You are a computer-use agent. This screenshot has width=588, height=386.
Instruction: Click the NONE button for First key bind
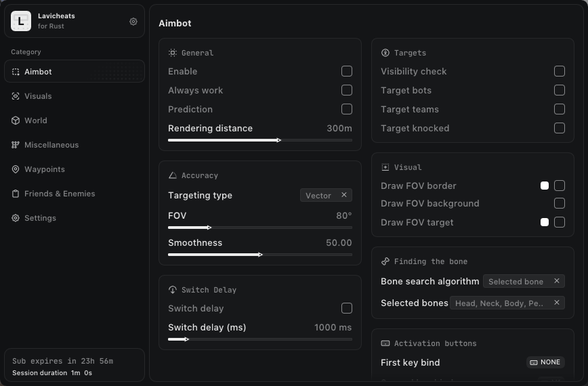coord(545,362)
